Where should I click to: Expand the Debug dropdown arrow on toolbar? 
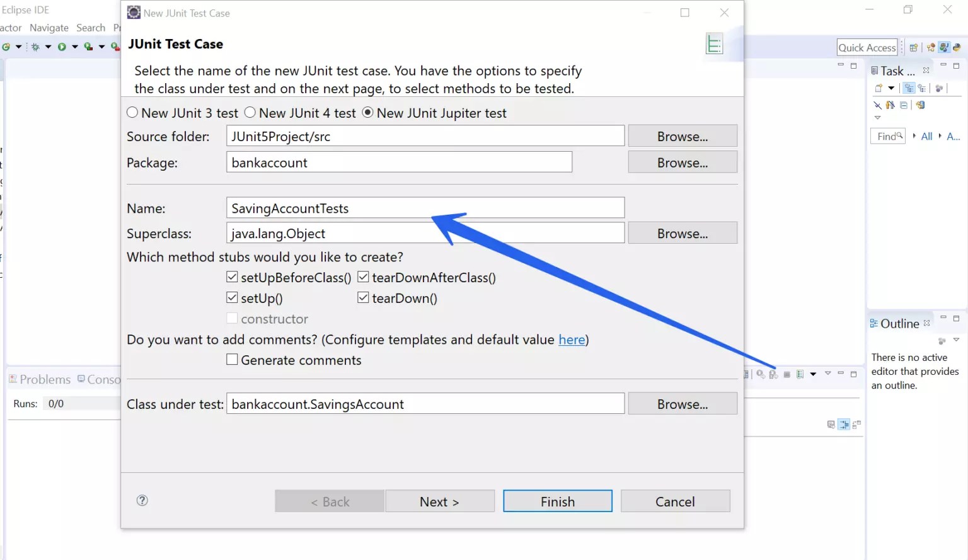[x=47, y=47]
